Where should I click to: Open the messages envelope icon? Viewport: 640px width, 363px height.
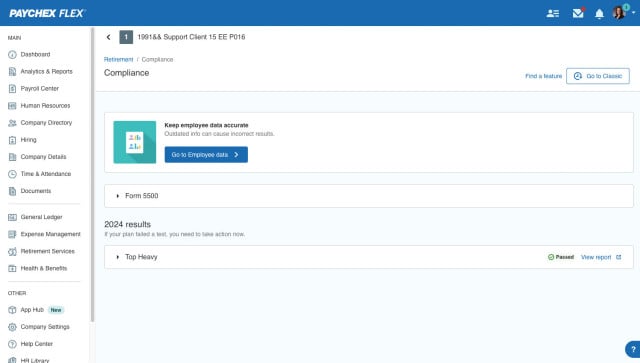point(578,13)
